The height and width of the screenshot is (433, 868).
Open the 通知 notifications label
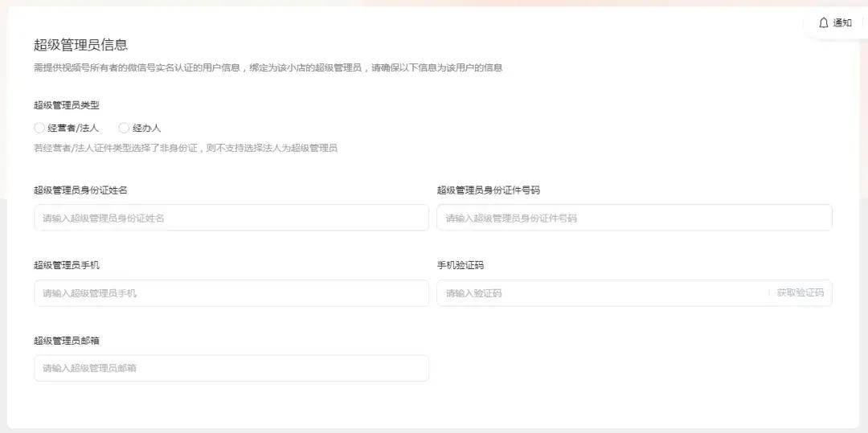[842, 22]
